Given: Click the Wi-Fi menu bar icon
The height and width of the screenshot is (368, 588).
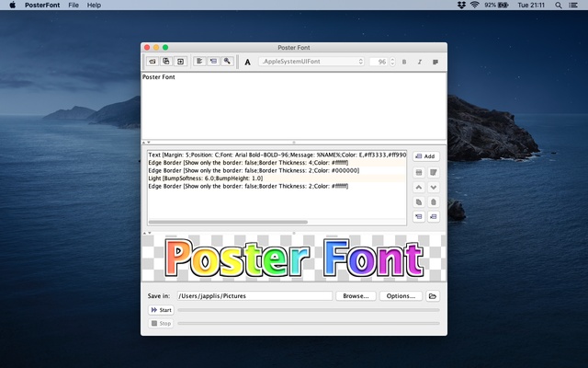Looking at the screenshot, I should (475, 6).
